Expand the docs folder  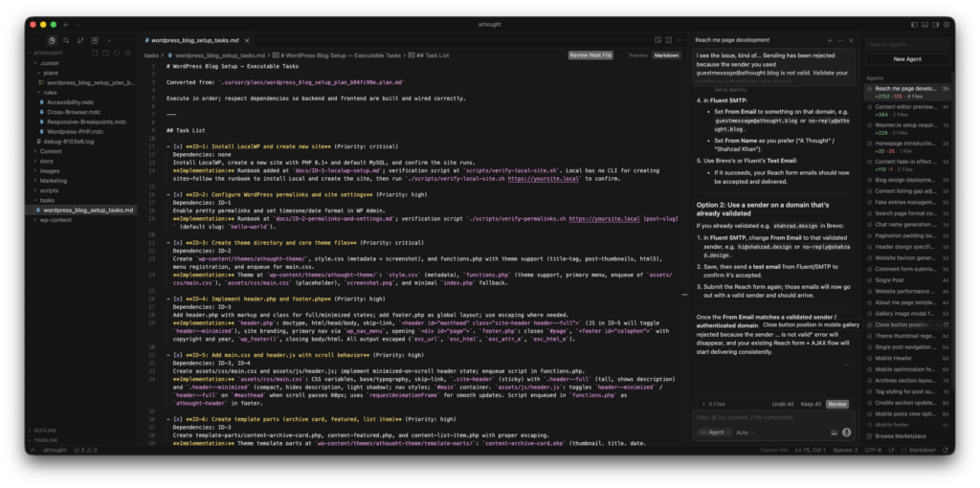coord(46,161)
